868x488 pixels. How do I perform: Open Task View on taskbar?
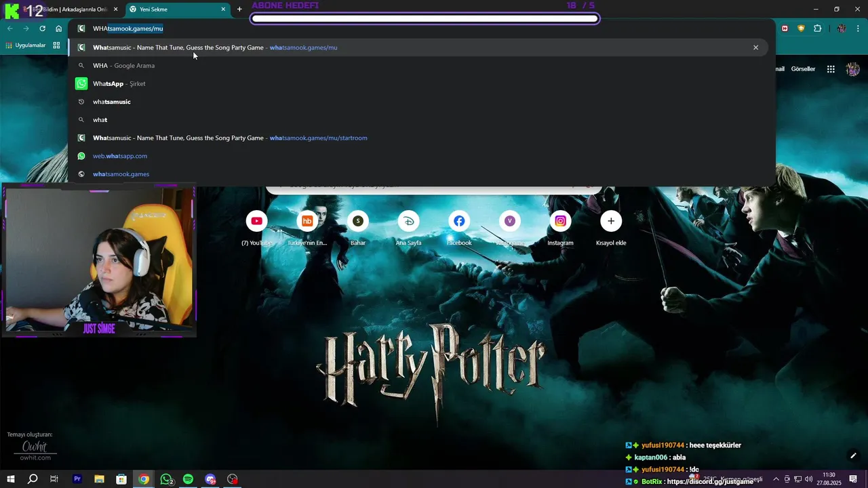click(x=54, y=479)
